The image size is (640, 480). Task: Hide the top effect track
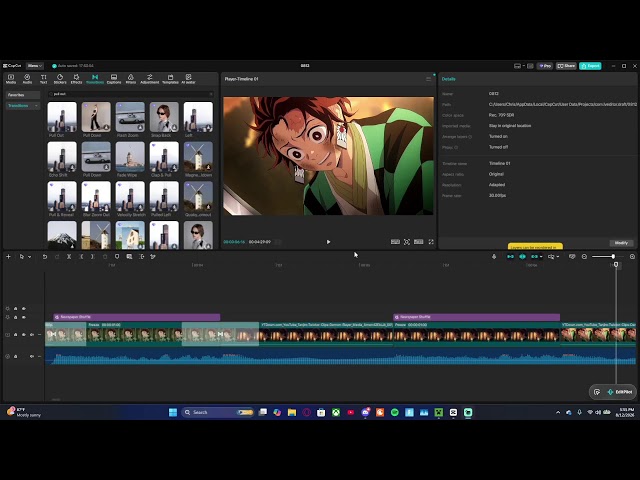coord(24,309)
